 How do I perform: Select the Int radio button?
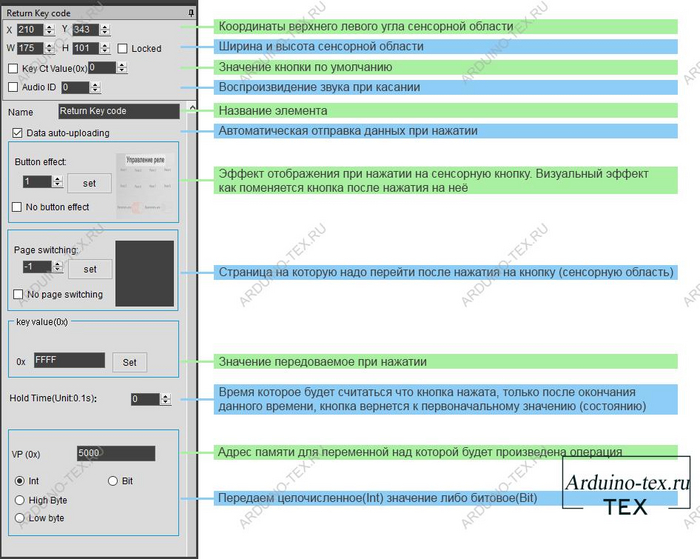(x=20, y=481)
